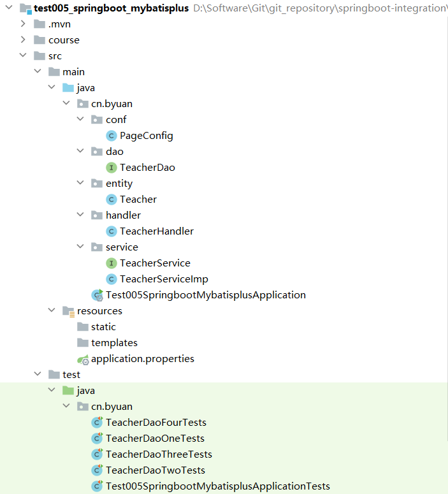This screenshot has width=448, height=494.
Task: Click the handler package icon
Action: coord(97,215)
